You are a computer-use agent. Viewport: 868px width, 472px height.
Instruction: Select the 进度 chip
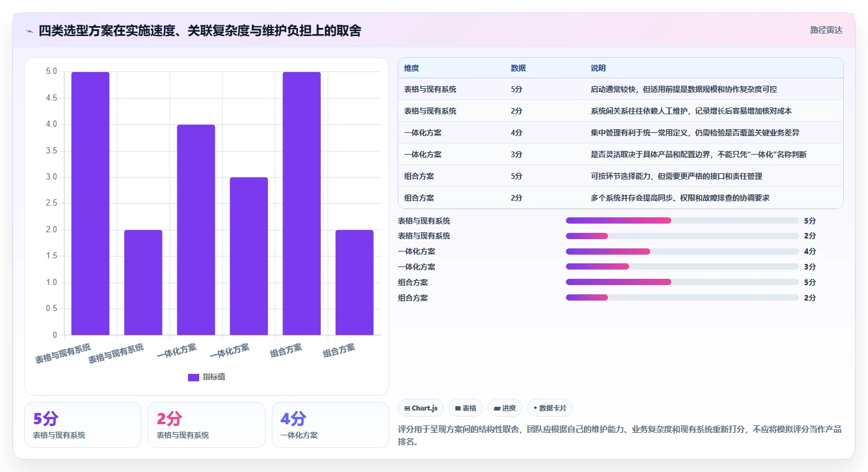505,408
